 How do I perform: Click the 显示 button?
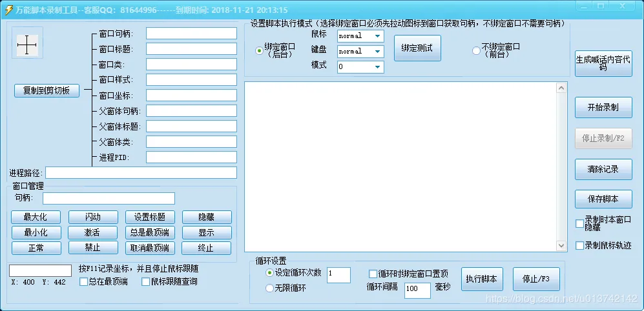[x=207, y=233]
